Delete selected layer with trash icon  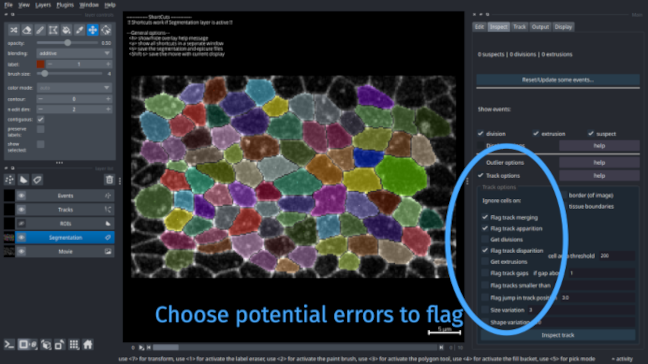tap(109, 180)
